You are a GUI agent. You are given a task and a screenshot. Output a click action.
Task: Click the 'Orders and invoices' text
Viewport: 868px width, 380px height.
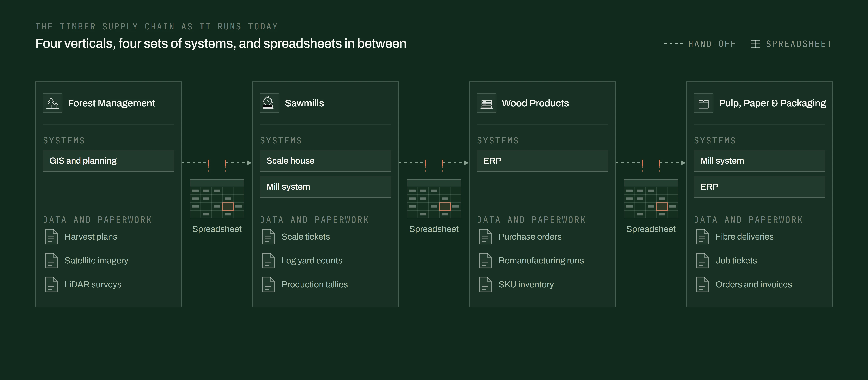(754, 285)
